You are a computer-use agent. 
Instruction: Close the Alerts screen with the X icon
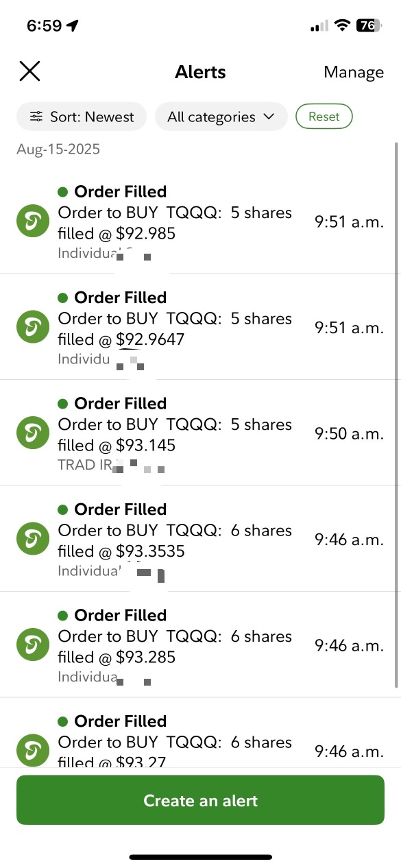coord(29,71)
